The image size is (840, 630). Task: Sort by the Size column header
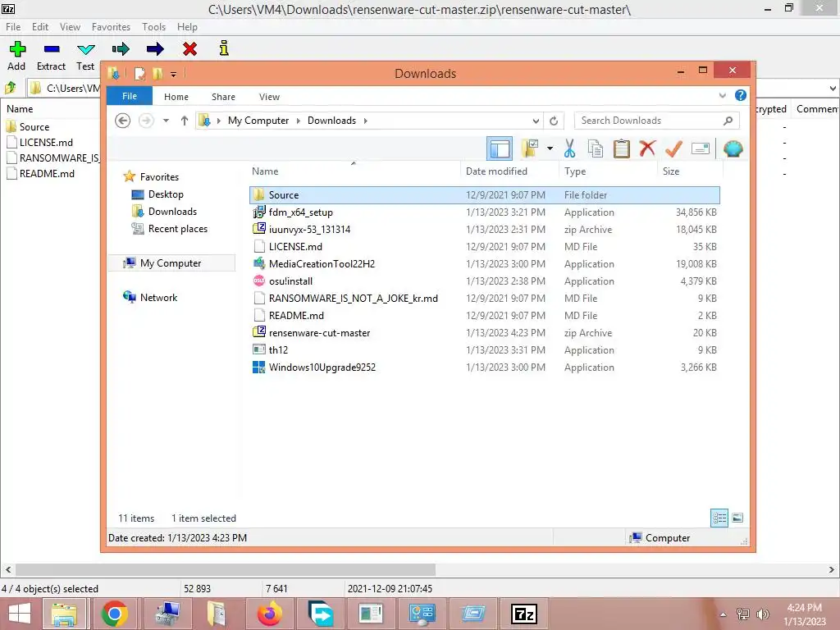pos(690,171)
